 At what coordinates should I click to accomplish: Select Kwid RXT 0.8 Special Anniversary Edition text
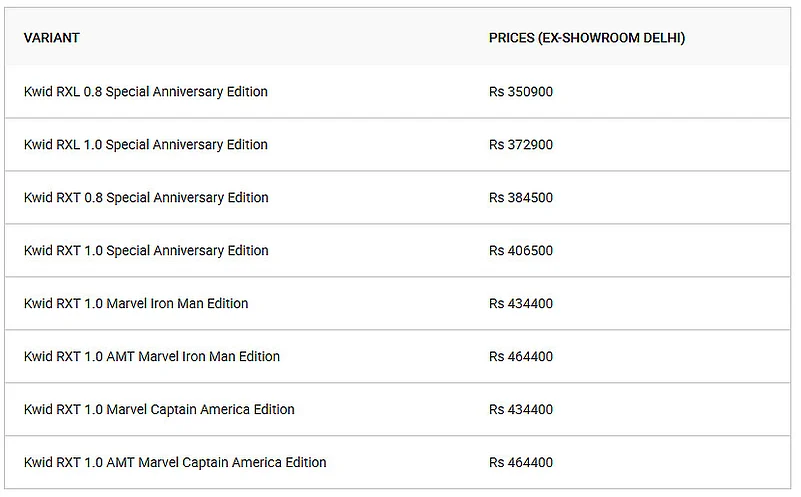coord(146,198)
